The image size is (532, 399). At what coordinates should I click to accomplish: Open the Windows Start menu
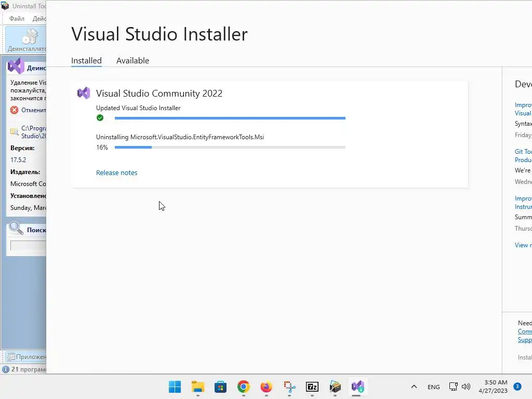click(x=175, y=387)
